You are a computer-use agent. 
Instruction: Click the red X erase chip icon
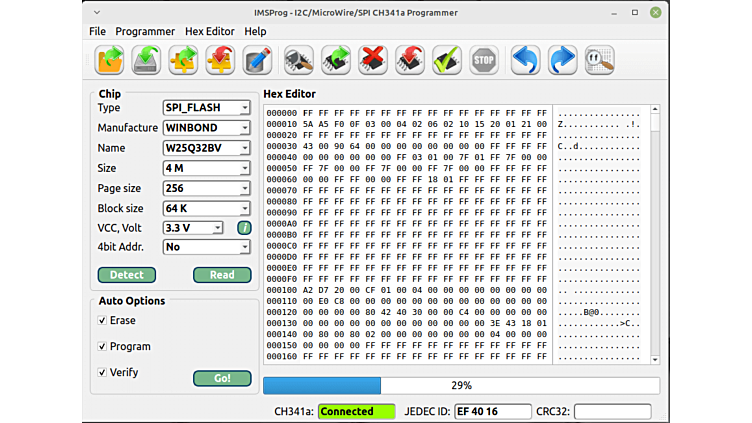[372, 60]
